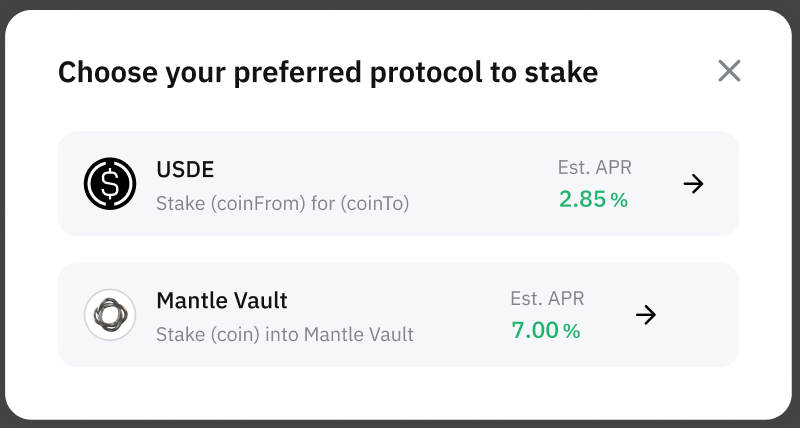The width and height of the screenshot is (800, 428).
Task: Click the Mantle Vault logo icon
Action: click(110, 315)
